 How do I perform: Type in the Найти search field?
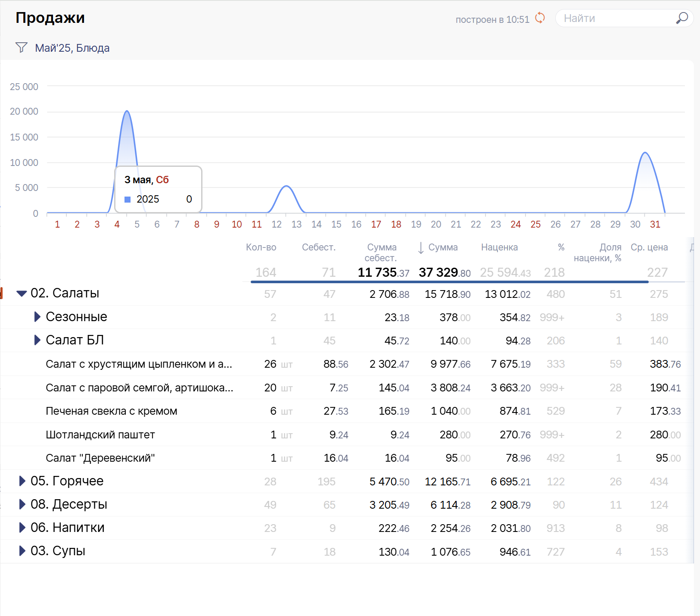[616, 19]
